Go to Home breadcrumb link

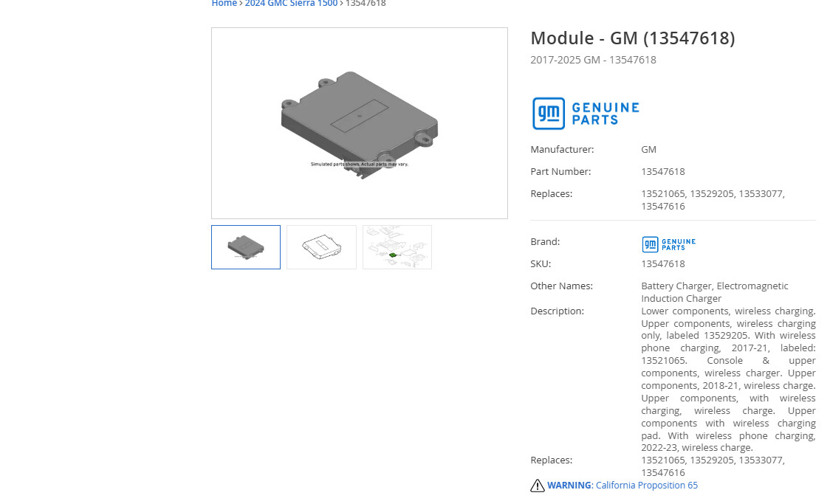(224, 4)
